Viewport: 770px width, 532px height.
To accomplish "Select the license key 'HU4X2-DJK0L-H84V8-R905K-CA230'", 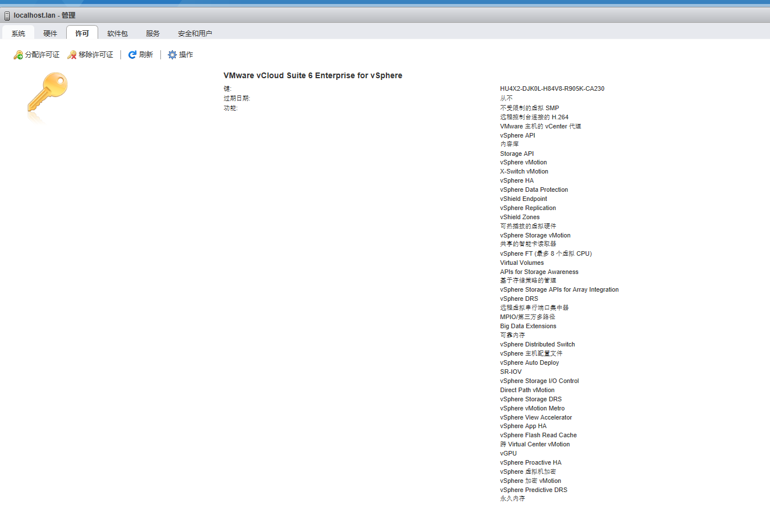I will click(x=552, y=88).
